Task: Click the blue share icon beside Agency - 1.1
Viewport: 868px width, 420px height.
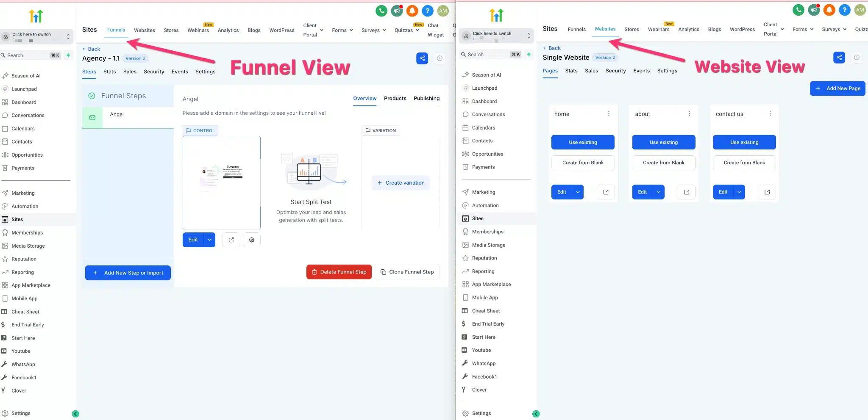Action: (422, 58)
